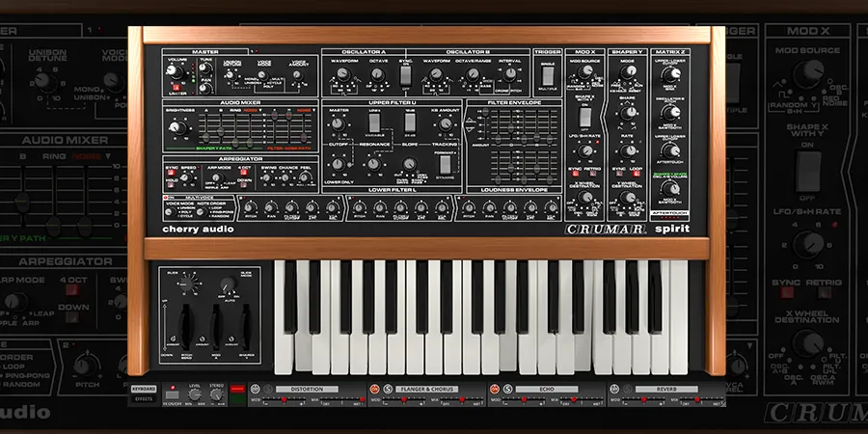Screen dimensions: 868x434
Task: Click the Arpeggiator Speed knob
Action: coord(185,177)
